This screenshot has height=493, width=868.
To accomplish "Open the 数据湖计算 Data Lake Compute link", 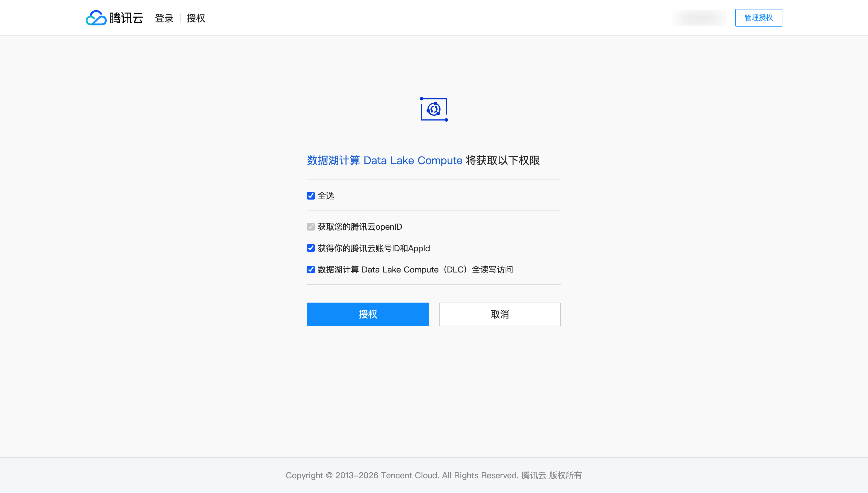I will (385, 160).
